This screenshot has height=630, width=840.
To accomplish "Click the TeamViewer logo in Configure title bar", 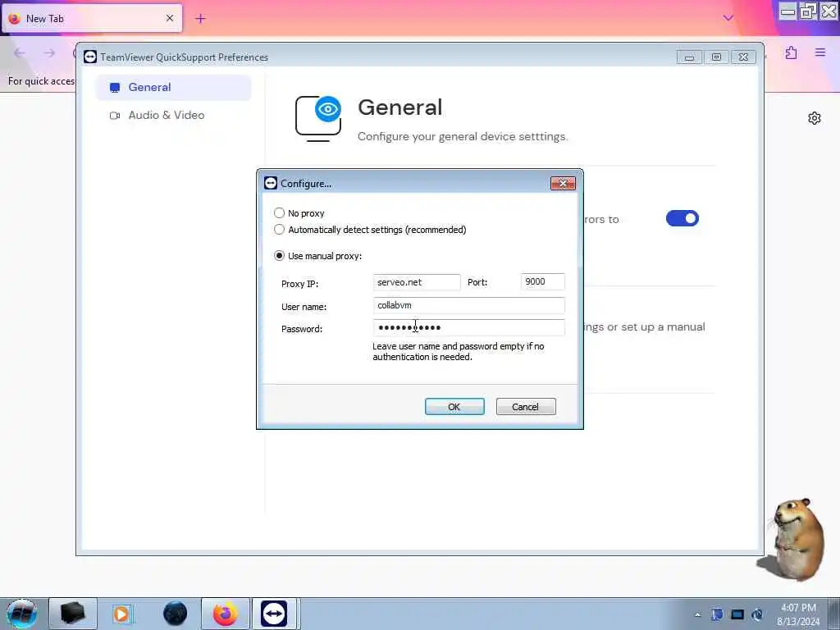I will (x=271, y=183).
